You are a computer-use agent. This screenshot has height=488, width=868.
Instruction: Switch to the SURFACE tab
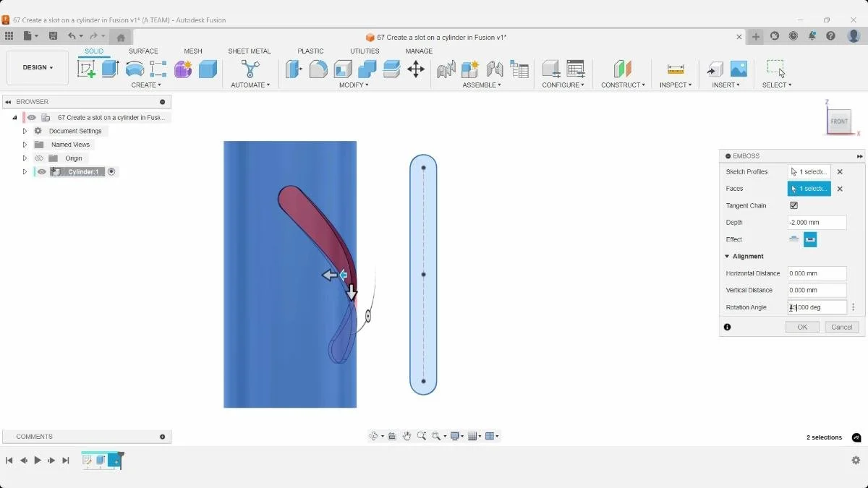coord(143,51)
